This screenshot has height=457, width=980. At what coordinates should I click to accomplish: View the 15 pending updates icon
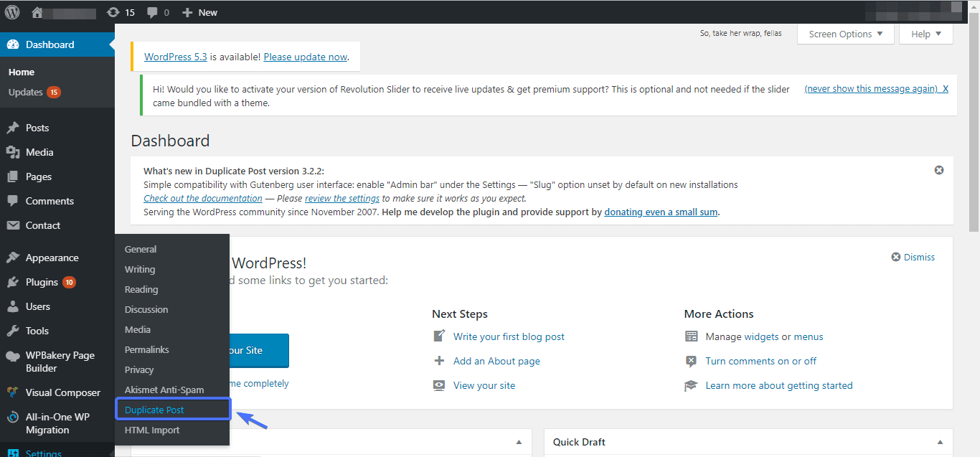[113, 12]
